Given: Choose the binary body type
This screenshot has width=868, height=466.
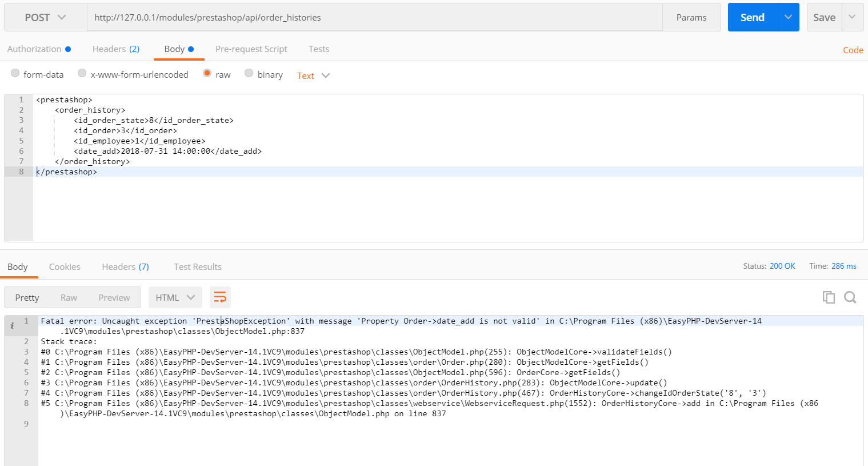Looking at the screenshot, I should tap(249, 74).
